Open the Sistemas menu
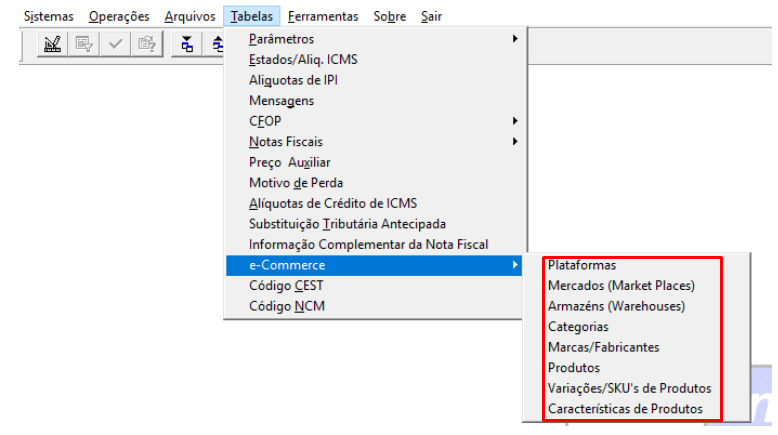Image resolution: width=778 pixels, height=435 pixels. pyautogui.click(x=48, y=16)
